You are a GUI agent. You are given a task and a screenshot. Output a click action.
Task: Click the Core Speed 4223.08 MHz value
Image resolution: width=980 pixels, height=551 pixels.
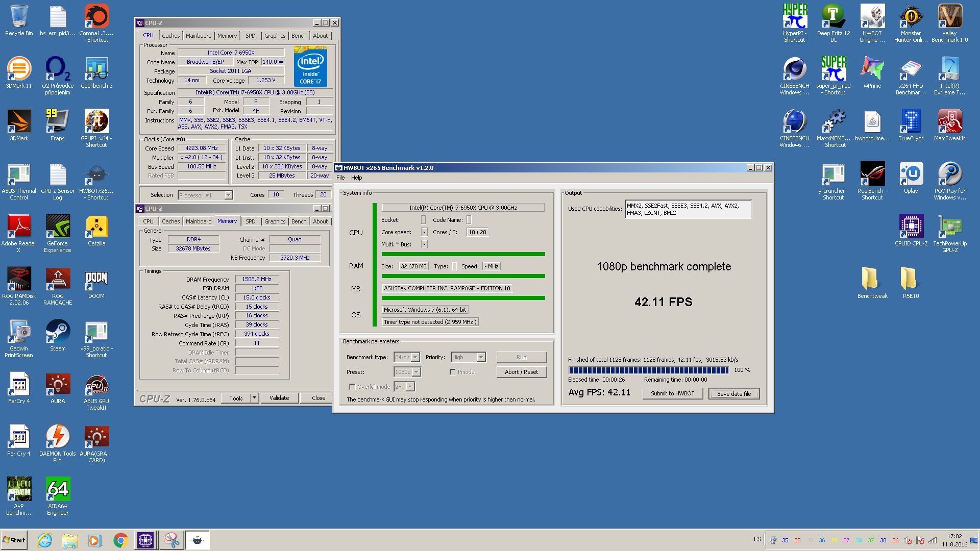pyautogui.click(x=202, y=148)
